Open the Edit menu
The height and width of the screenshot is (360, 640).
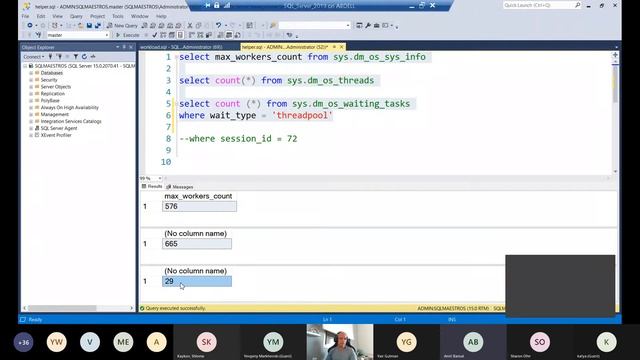point(41,16)
